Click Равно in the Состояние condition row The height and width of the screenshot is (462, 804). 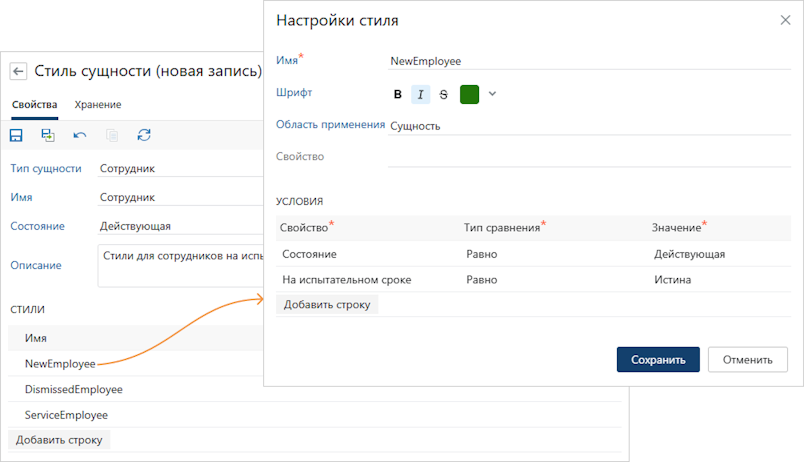[x=481, y=254]
